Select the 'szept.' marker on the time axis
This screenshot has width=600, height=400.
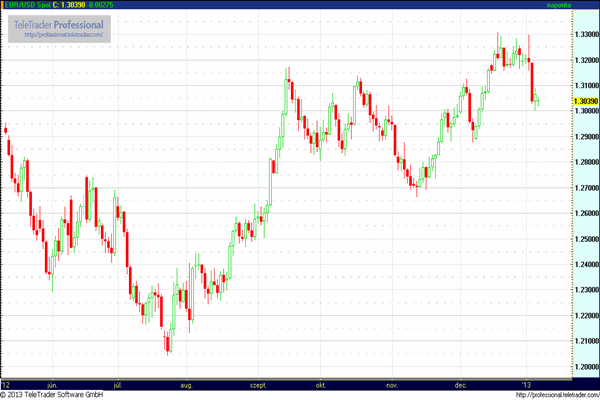[257, 383]
